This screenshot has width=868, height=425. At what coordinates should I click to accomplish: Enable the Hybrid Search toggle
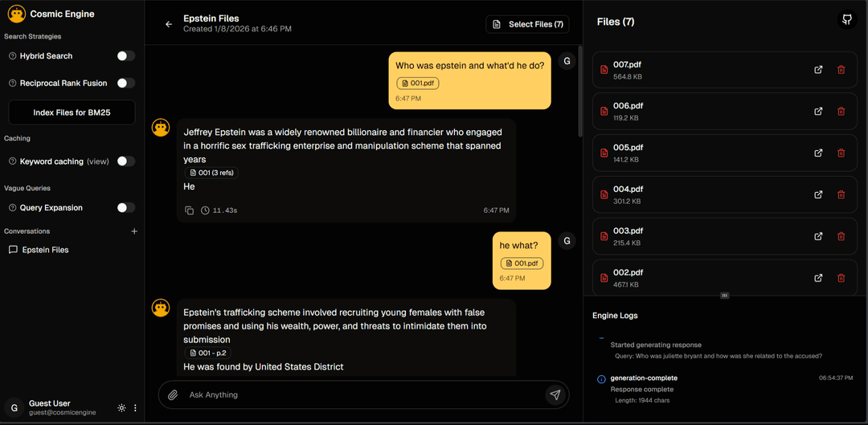point(125,56)
